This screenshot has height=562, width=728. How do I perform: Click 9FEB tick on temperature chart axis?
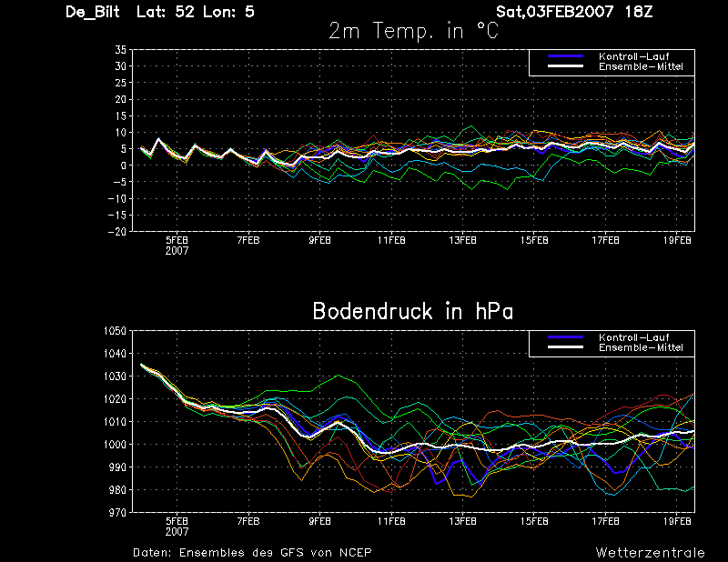(320, 240)
